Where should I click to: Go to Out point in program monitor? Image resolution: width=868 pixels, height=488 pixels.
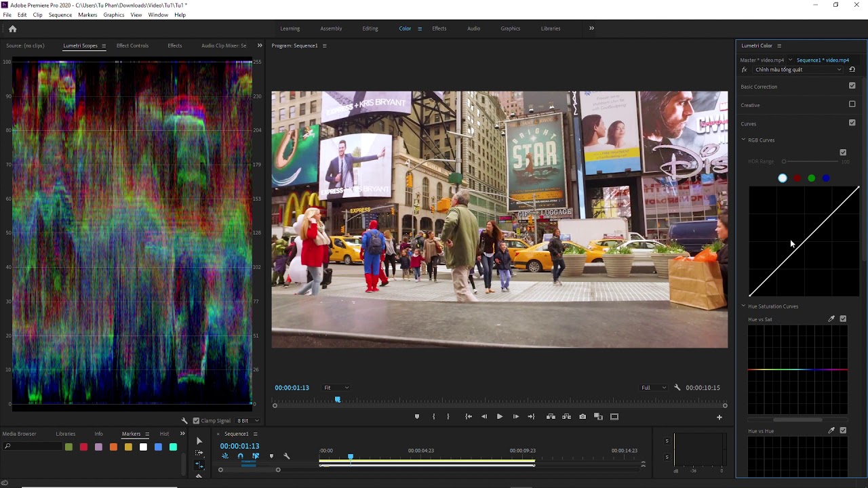[x=531, y=417]
